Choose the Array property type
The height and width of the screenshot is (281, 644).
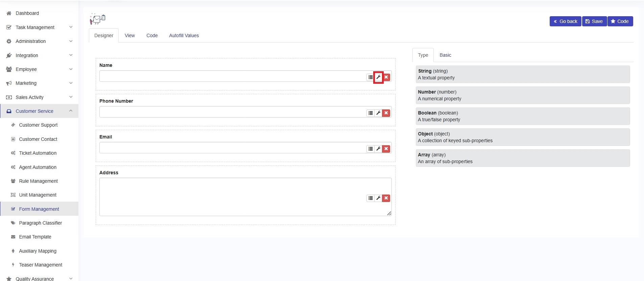tap(522, 158)
